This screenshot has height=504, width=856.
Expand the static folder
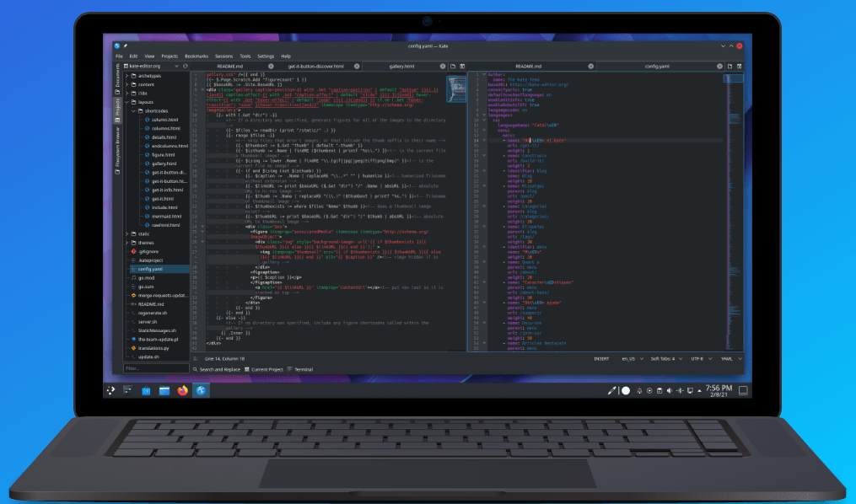point(127,234)
